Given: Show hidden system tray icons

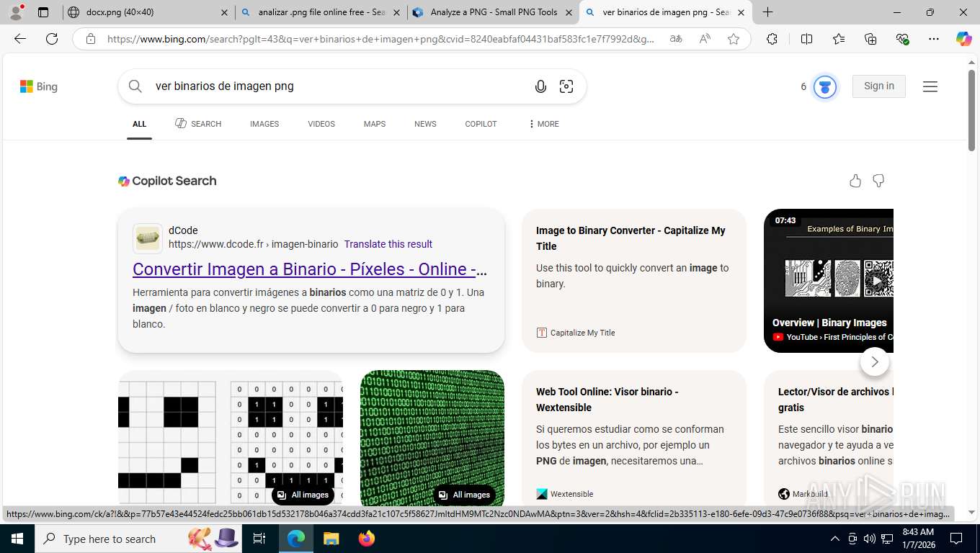Looking at the screenshot, I should [835, 539].
